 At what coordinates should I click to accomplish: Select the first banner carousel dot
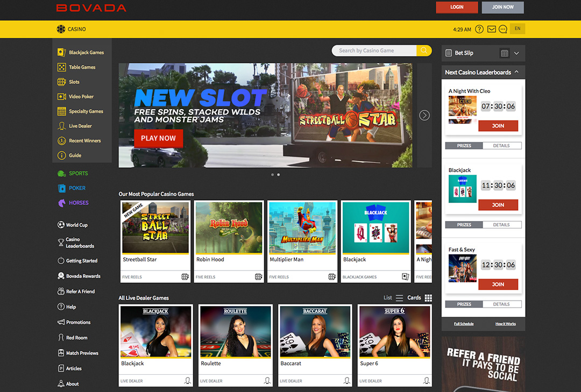tap(272, 175)
